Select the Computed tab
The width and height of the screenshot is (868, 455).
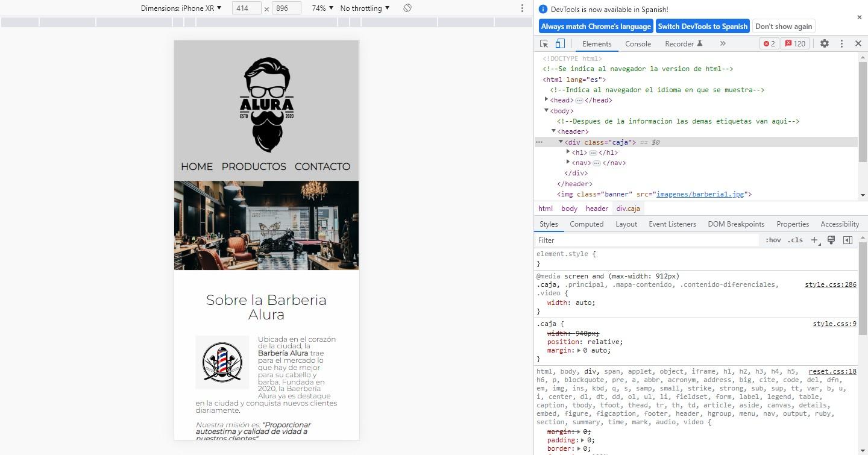[x=587, y=224]
